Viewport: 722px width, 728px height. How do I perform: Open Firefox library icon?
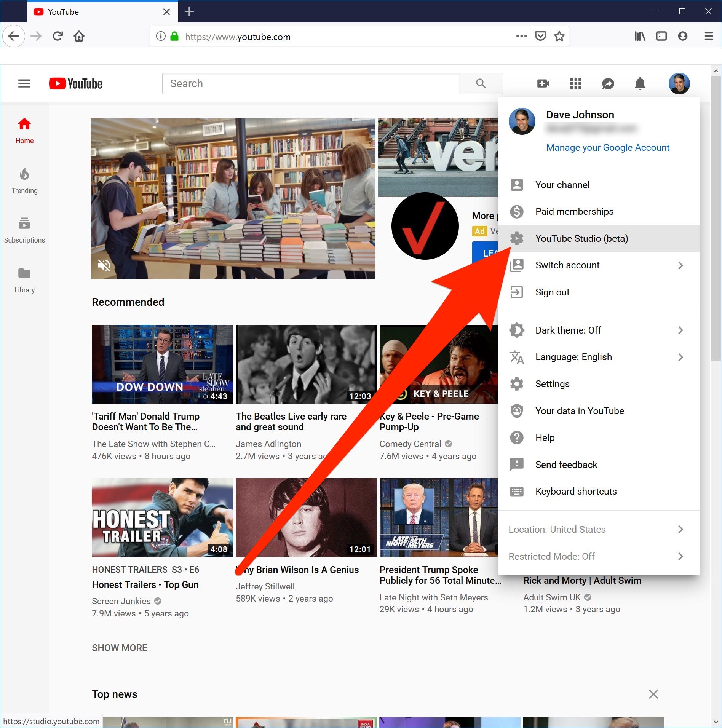point(640,36)
